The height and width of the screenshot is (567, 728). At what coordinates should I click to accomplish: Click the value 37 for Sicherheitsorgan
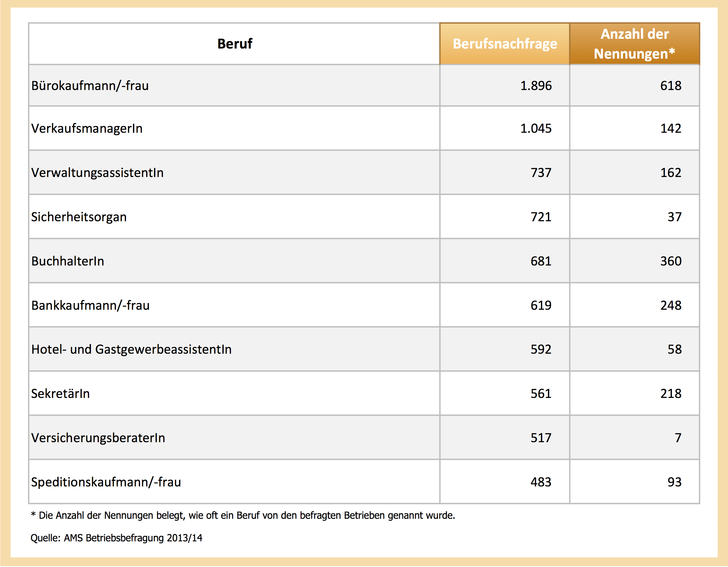674,217
